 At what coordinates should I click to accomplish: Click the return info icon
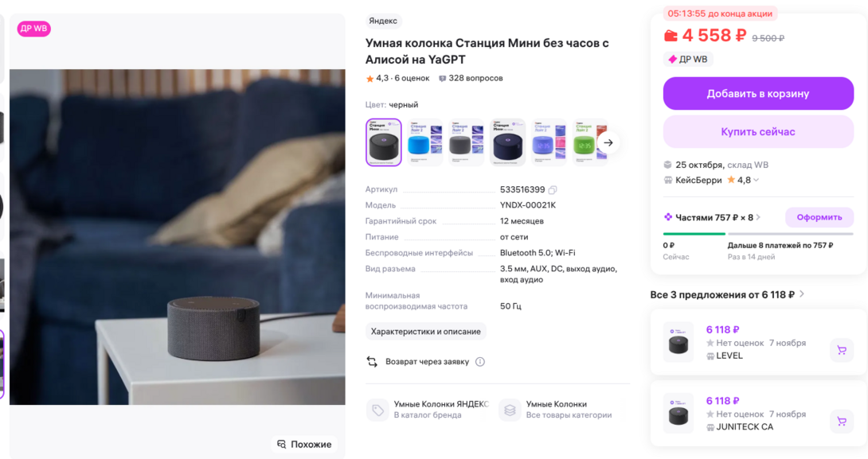click(x=480, y=362)
